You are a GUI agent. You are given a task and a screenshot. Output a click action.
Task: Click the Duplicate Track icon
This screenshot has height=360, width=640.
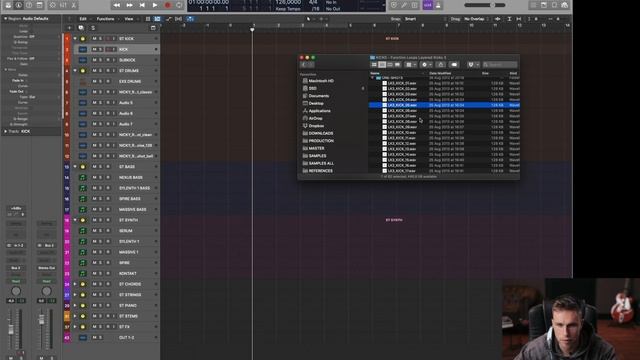[x=81, y=28]
